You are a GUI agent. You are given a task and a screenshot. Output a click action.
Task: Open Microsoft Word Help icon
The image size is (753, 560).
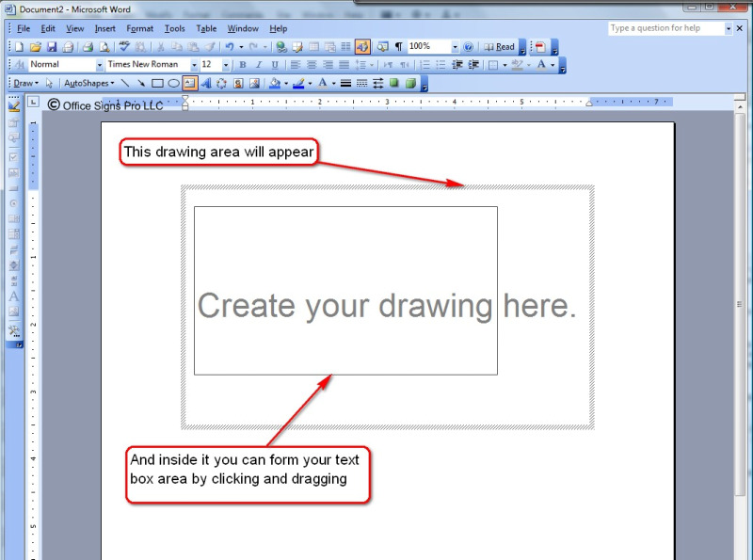pyautogui.click(x=468, y=46)
